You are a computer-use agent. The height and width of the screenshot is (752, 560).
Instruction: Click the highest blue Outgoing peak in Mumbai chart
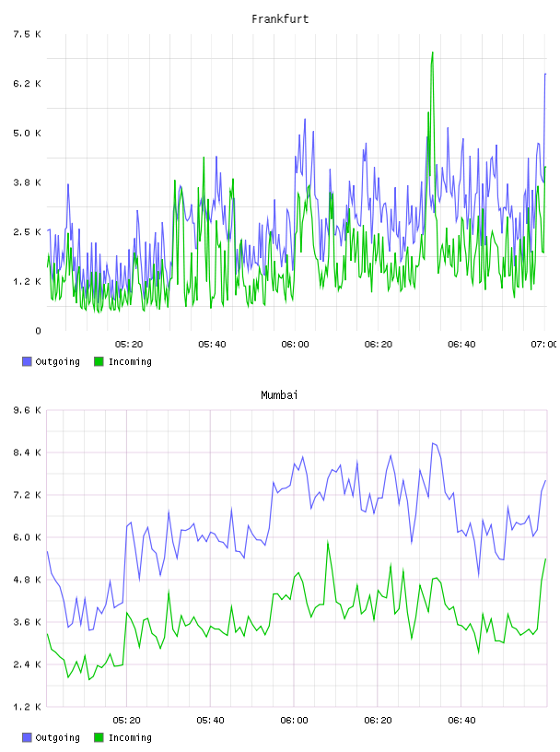[433, 444]
